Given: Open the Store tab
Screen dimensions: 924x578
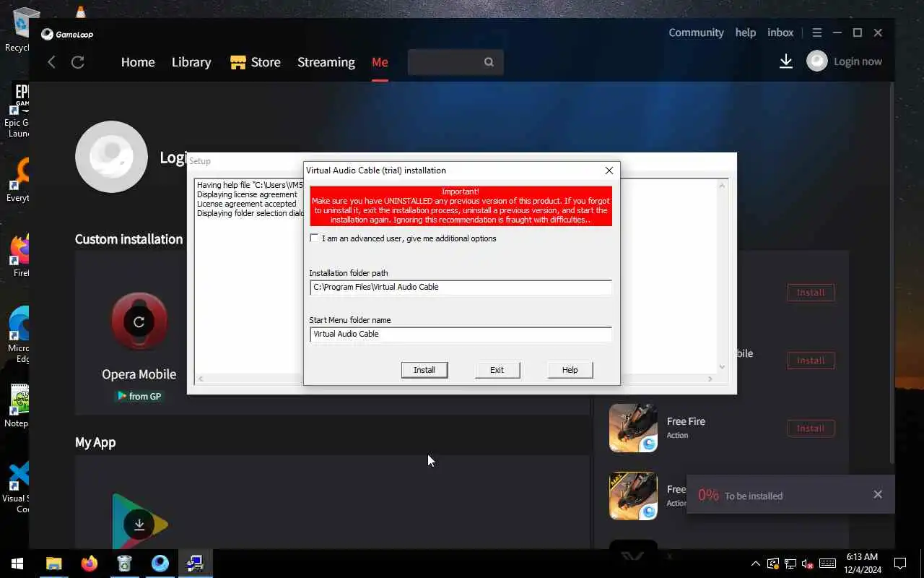Looking at the screenshot, I should coord(255,62).
